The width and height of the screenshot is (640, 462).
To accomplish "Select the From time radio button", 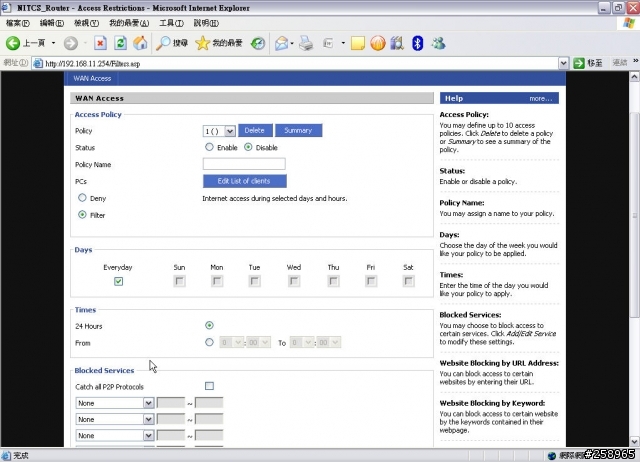I will (209, 342).
